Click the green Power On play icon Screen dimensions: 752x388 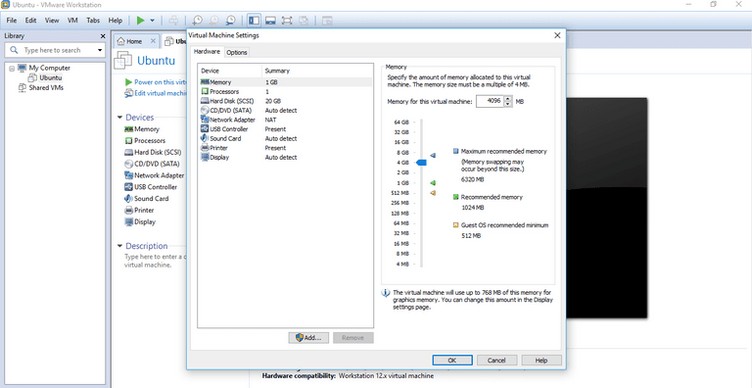[x=141, y=20]
